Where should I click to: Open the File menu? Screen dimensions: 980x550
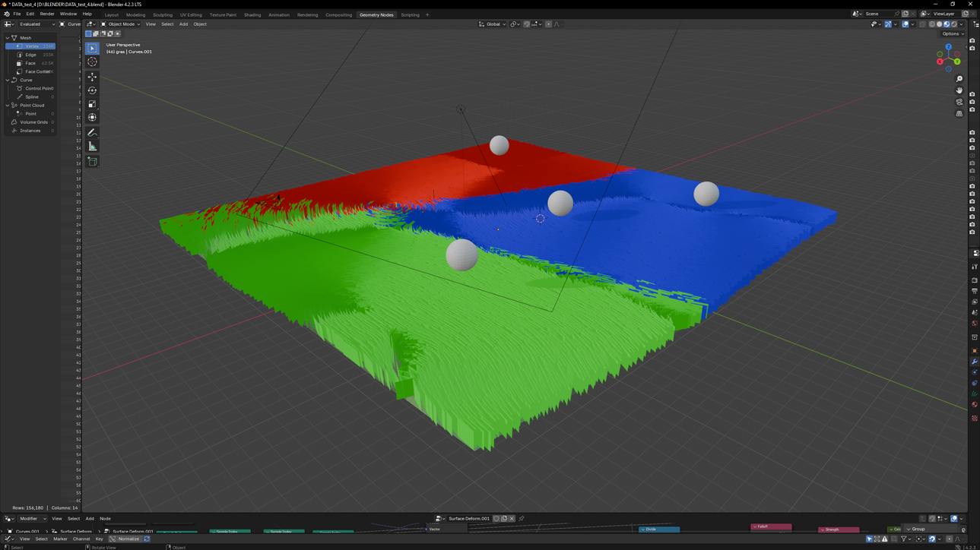coord(17,14)
